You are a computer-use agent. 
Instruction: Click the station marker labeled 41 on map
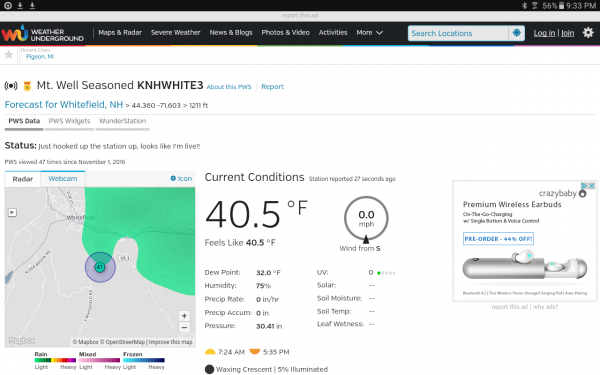(x=100, y=267)
